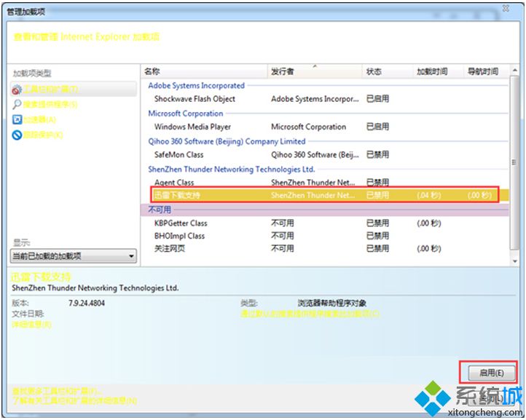Open the find more toolbars and extensions link
The height and width of the screenshot is (420, 526).
57,391
